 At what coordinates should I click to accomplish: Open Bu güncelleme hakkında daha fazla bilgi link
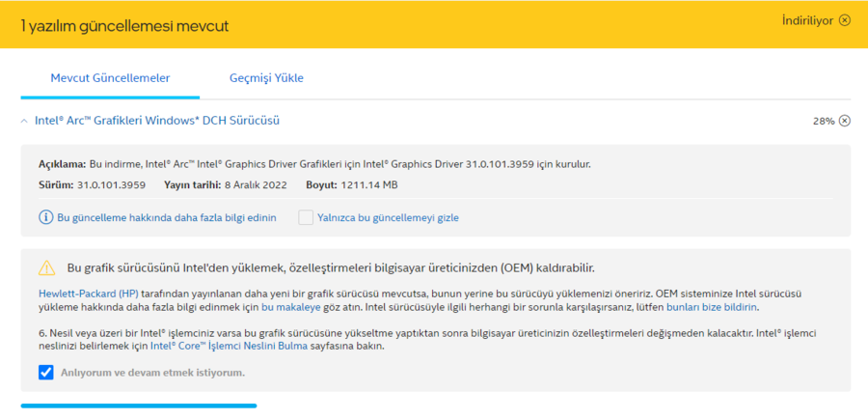(167, 218)
